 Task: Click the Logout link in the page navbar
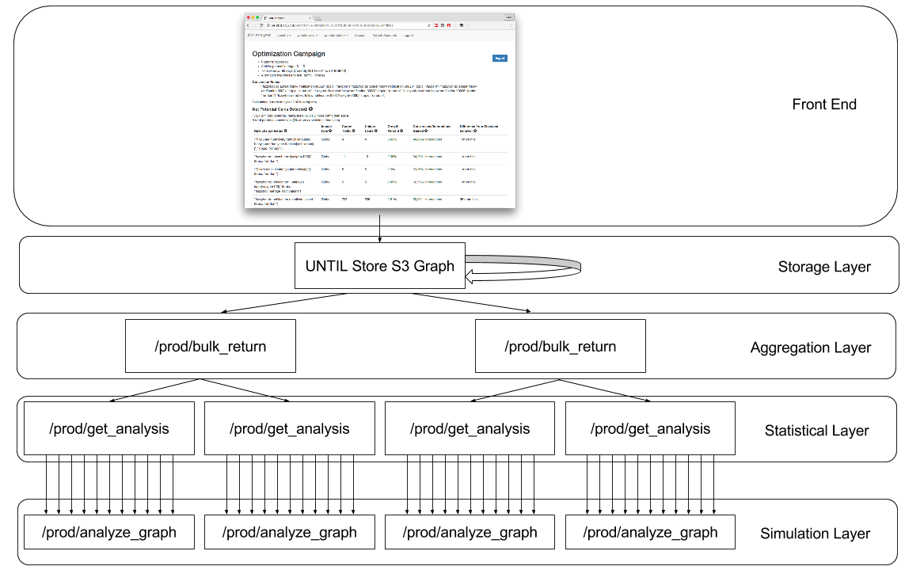point(409,36)
